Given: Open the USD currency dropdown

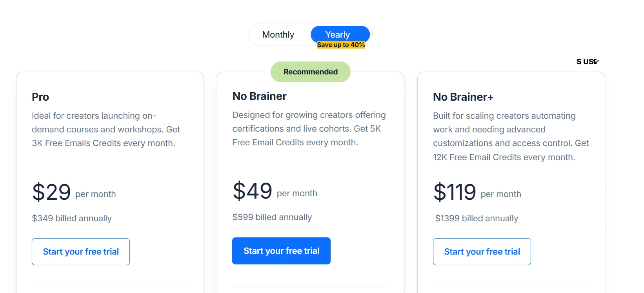Looking at the screenshot, I should coord(587,61).
